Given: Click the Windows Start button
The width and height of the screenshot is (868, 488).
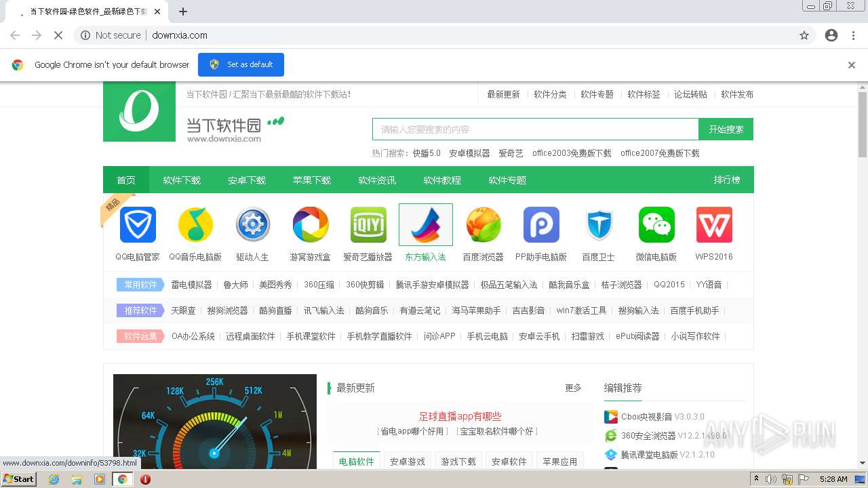Looking at the screenshot, I should point(19,479).
